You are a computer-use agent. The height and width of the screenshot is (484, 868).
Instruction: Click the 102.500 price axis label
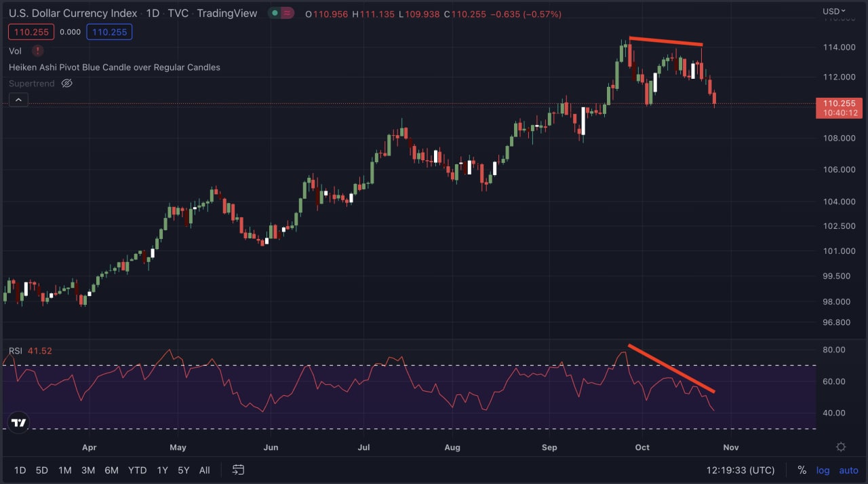pyautogui.click(x=839, y=226)
